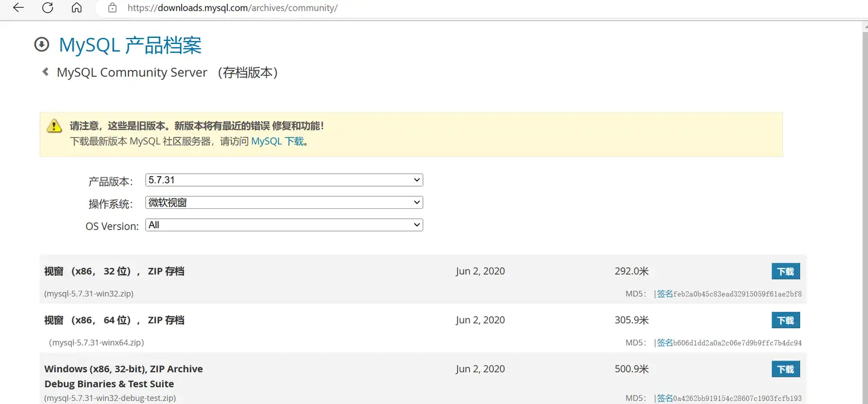Download the 32-bit ZIP archive
The width and height of the screenshot is (868, 404).
coord(785,272)
